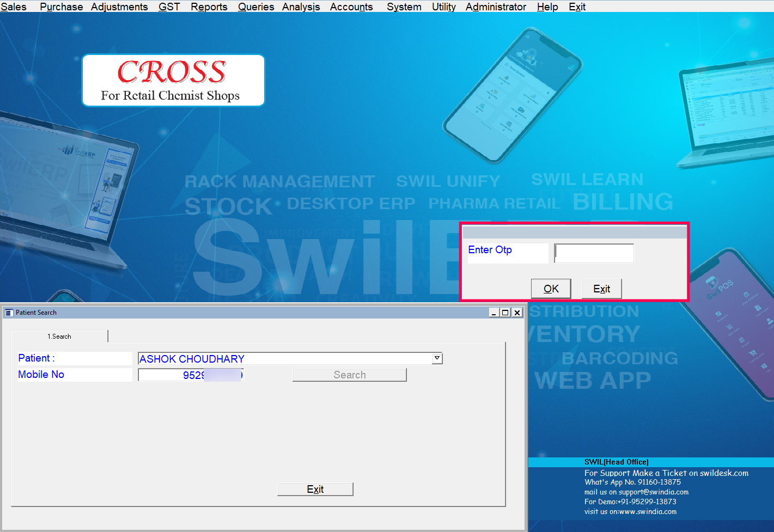Minimize the Patient Search window
The height and width of the screenshot is (532, 774).
(494, 313)
